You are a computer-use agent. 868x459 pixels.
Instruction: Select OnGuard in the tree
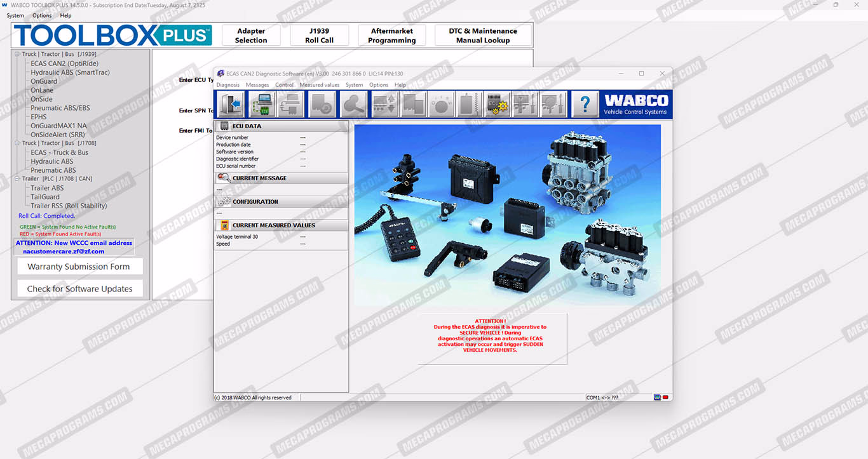(x=44, y=81)
